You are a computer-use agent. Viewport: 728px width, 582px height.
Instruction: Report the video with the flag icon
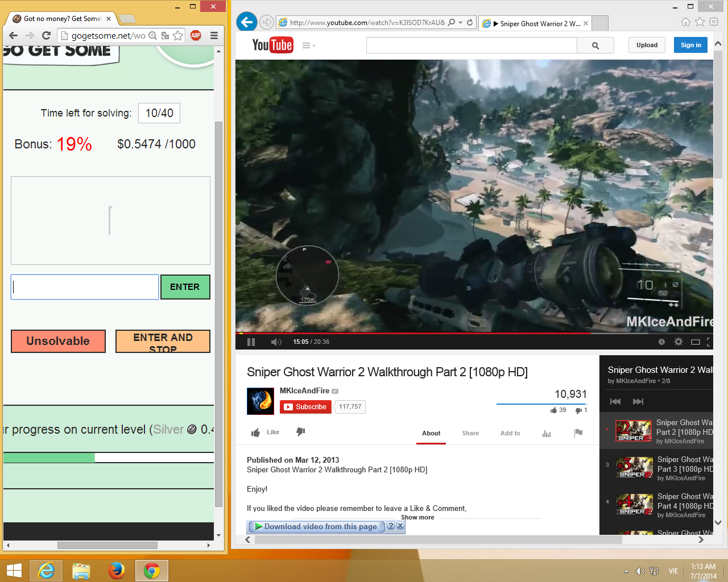pos(578,433)
